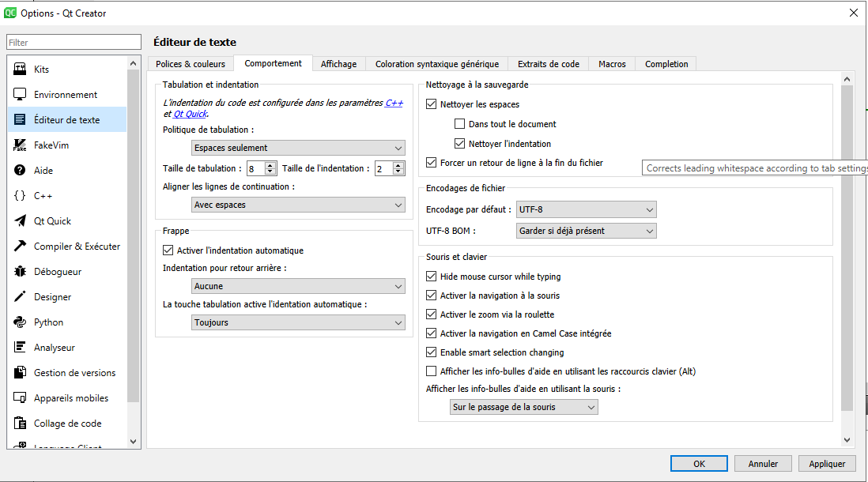Select the Kits wrench icon in sidebar
The image size is (868, 482).
click(20, 70)
